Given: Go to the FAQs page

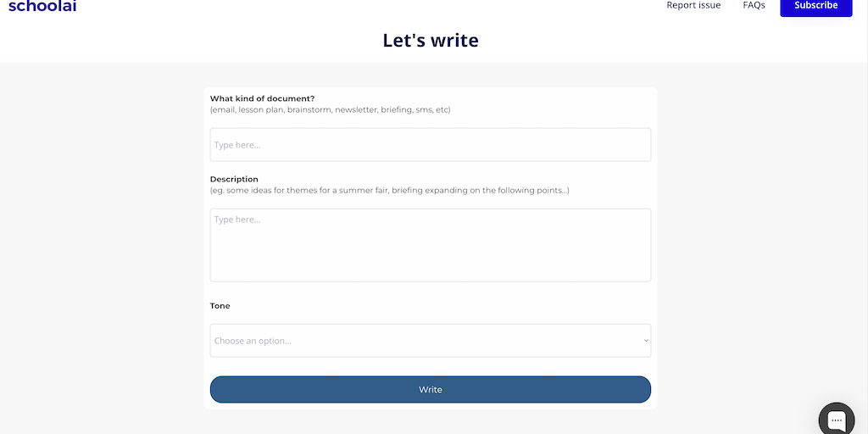Looking at the screenshot, I should click(754, 6).
